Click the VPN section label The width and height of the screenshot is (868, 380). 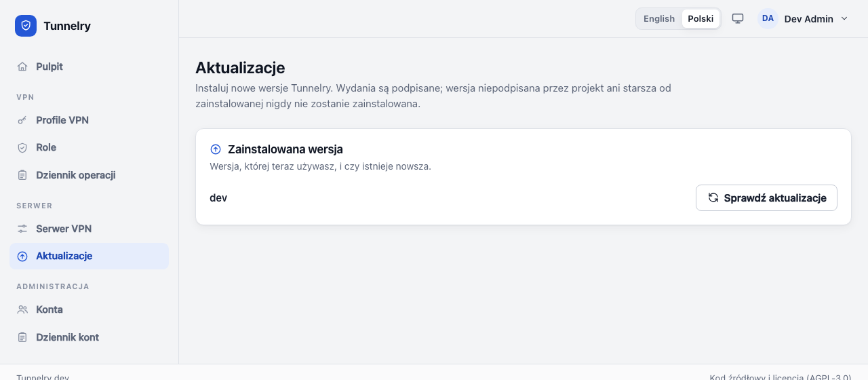point(25,97)
